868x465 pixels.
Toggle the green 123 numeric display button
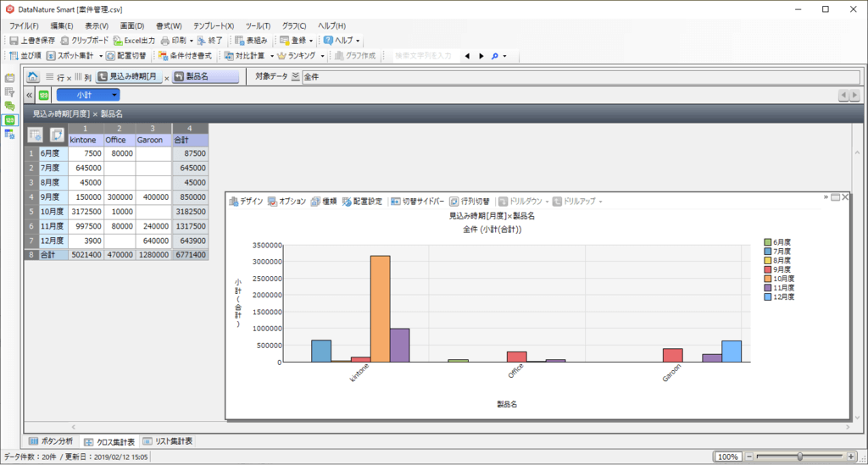pyautogui.click(x=44, y=95)
